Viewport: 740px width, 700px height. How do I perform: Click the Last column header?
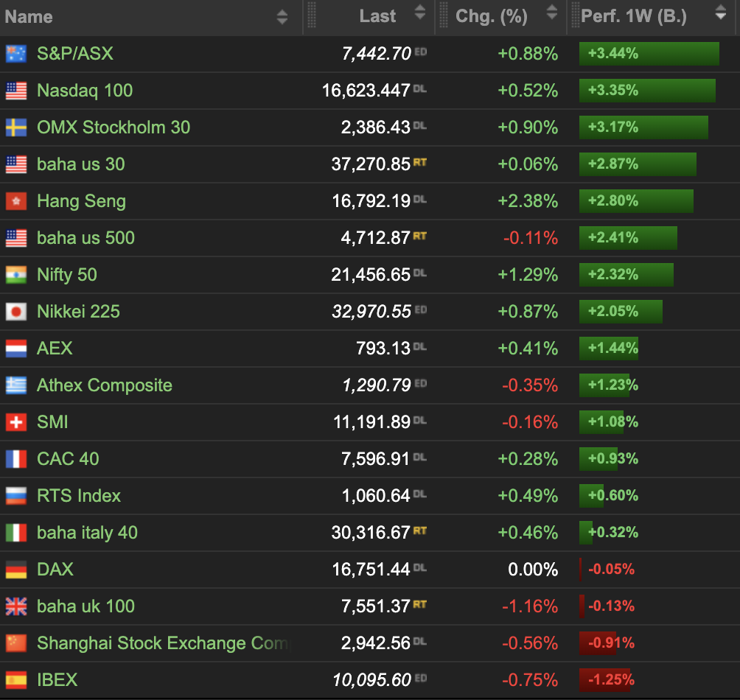pos(369,17)
